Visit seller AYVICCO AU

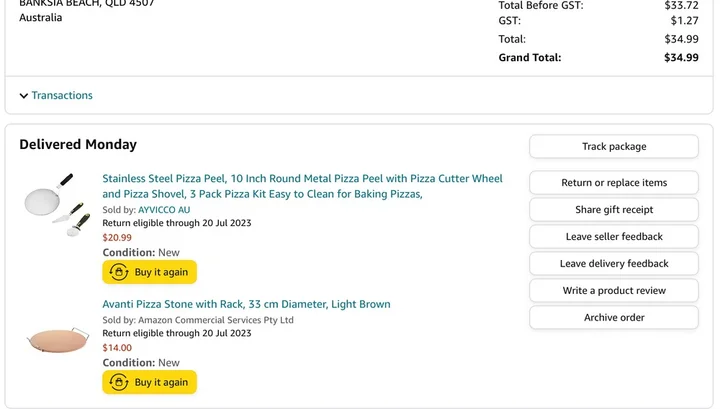(164, 210)
